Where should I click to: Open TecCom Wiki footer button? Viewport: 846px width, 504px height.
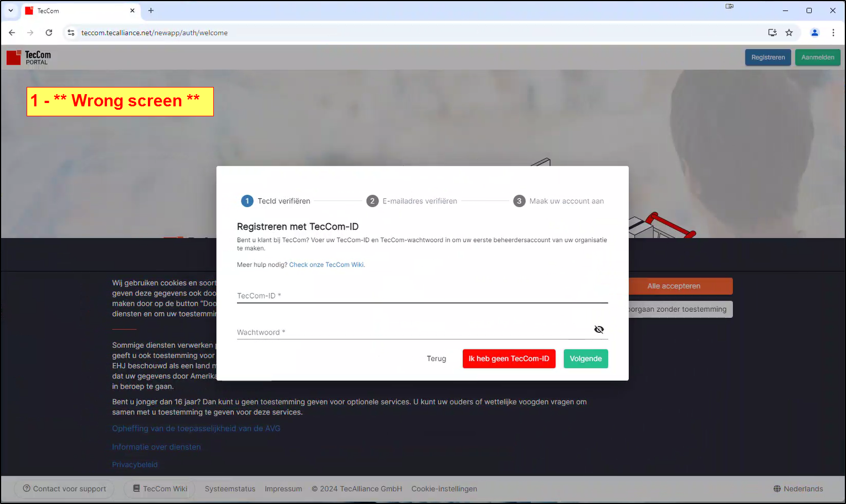click(160, 489)
